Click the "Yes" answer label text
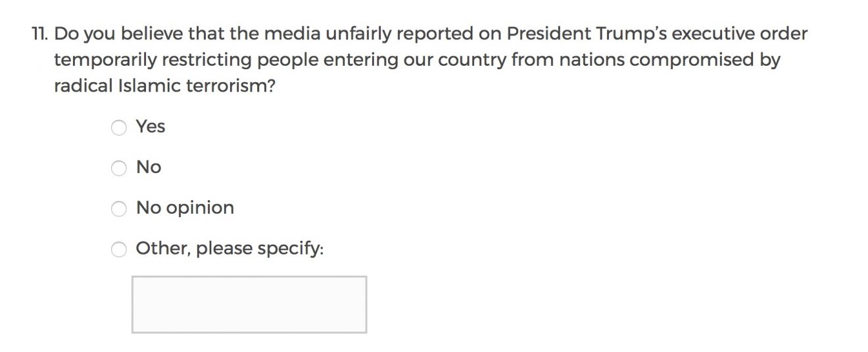This screenshot has width=868, height=352. point(151,126)
